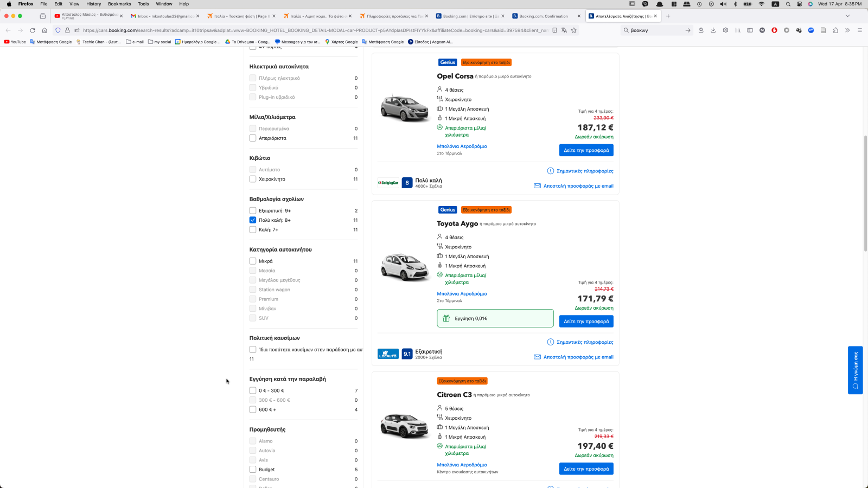View the Citroen C3 offer button
Image resolution: width=868 pixels, height=488 pixels.
(586, 469)
